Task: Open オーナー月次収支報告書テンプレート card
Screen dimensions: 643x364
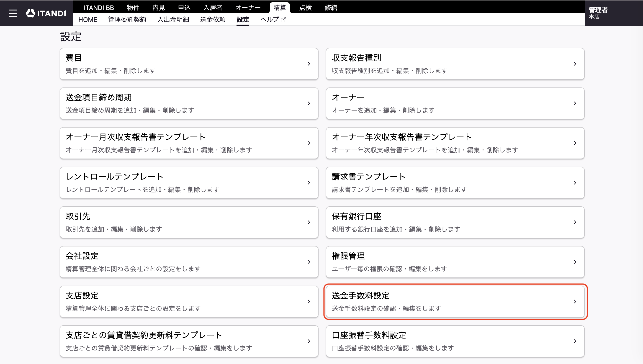Action: tap(189, 143)
